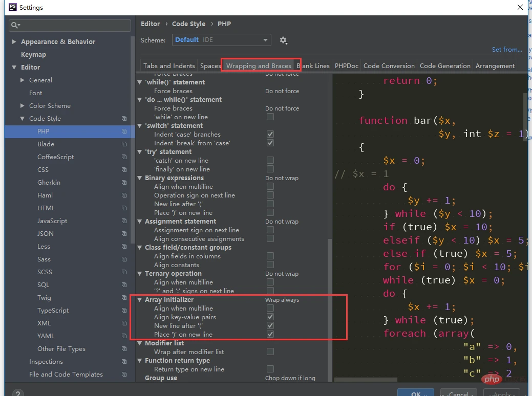532x396 pixels.
Task: Select TypeScript in Code Style list
Action: coord(53,311)
